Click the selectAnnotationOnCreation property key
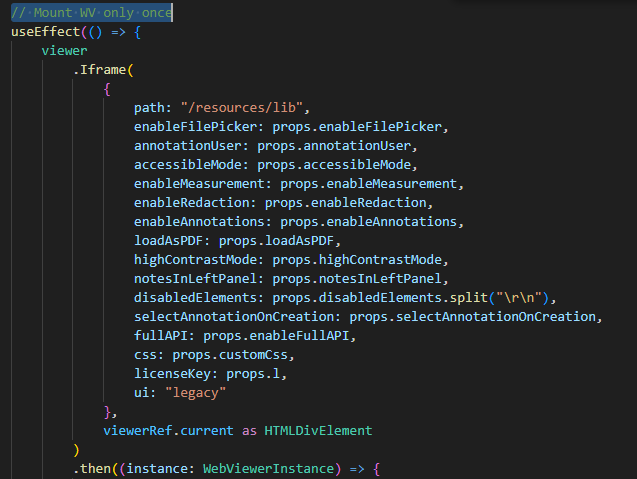The image size is (637, 479). tap(234, 317)
